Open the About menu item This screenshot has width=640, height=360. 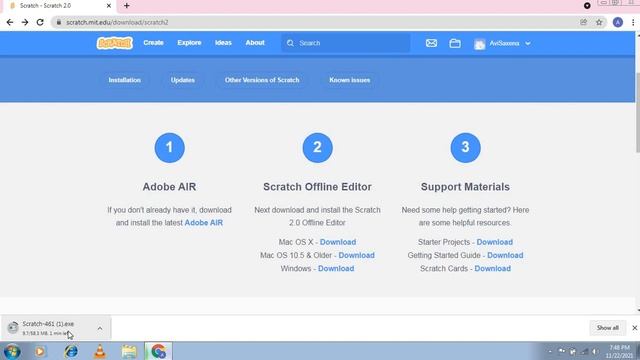pos(255,42)
